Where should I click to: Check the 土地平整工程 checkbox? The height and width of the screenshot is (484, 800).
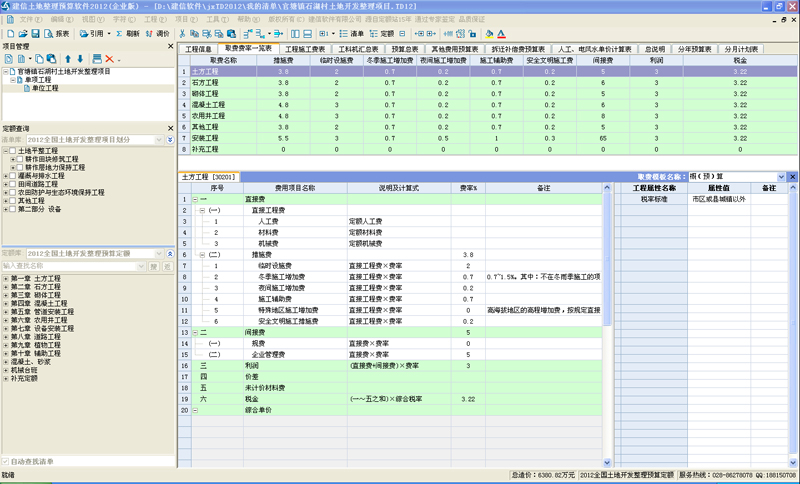[13, 150]
